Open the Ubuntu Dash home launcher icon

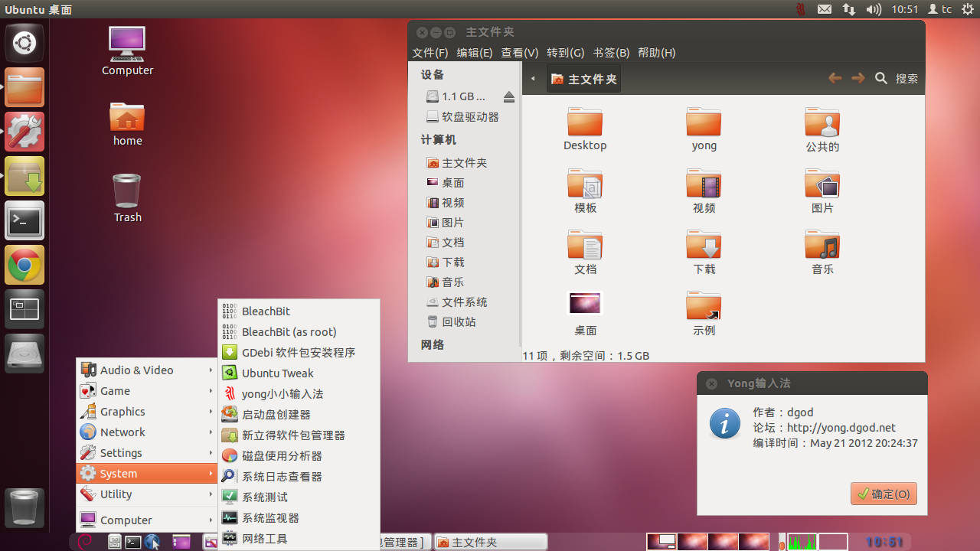coord(24,43)
